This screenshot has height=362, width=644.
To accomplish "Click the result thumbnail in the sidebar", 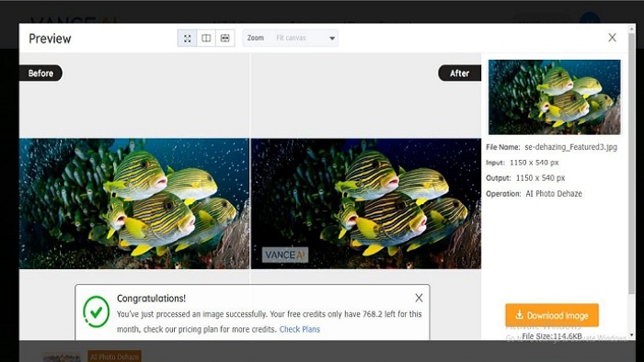I will 555,96.
